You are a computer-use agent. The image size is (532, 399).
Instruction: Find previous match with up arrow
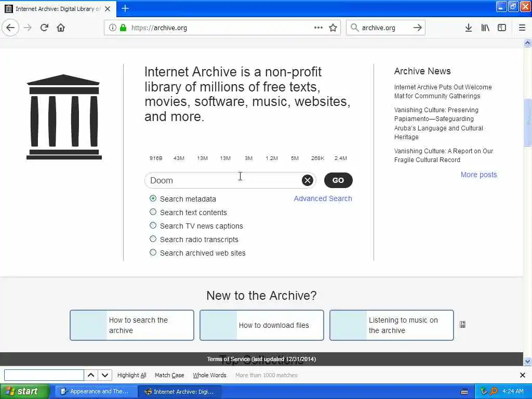tap(91, 375)
